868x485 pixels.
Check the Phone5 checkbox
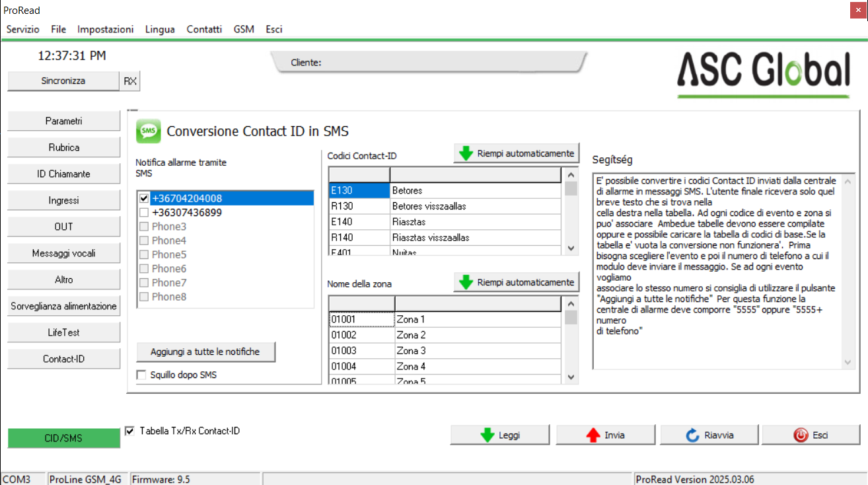[144, 254]
